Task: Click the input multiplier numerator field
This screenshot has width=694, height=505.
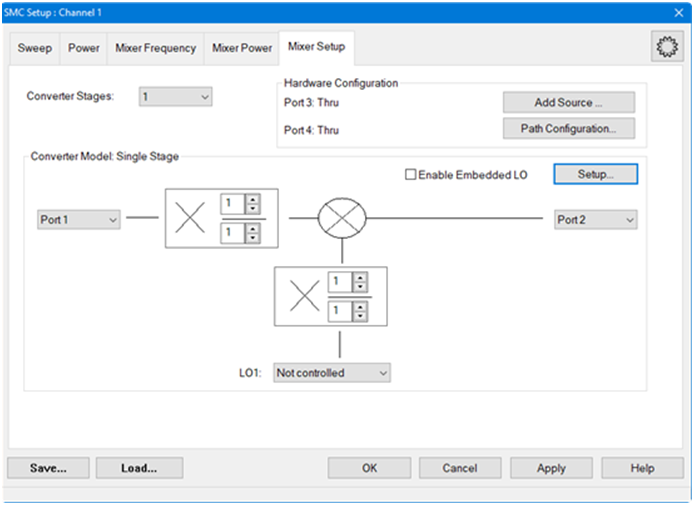Action: 233,204
